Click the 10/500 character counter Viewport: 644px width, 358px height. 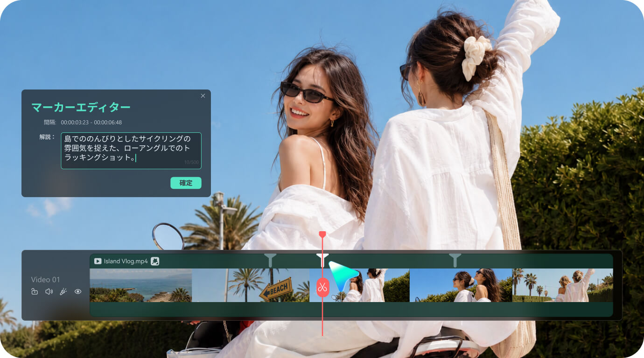191,162
